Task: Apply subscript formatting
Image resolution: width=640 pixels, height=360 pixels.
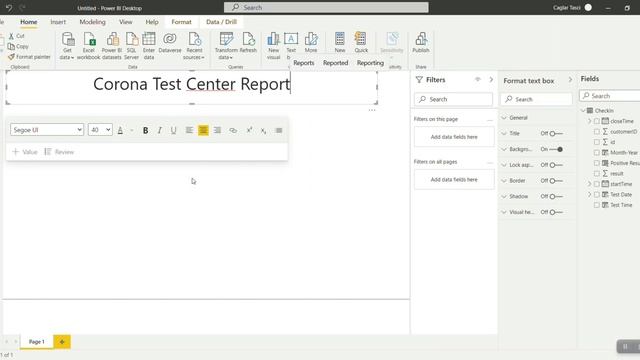Action: [x=264, y=130]
